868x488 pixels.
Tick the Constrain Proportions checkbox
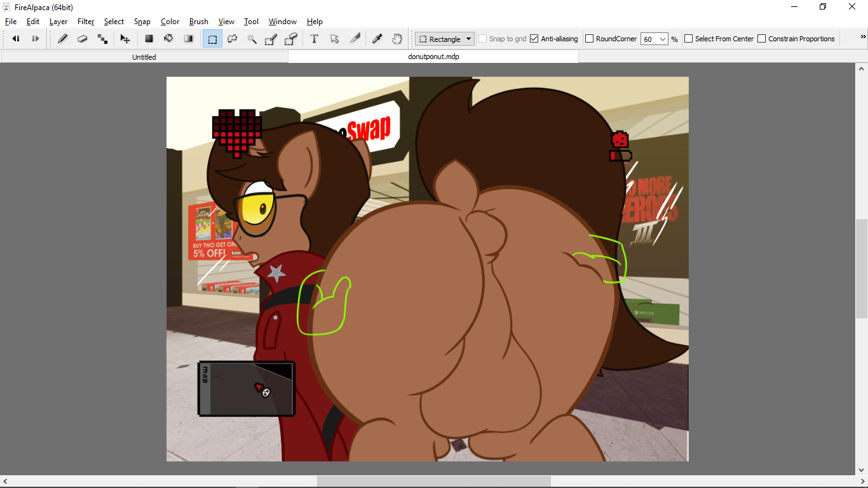[x=761, y=39]
